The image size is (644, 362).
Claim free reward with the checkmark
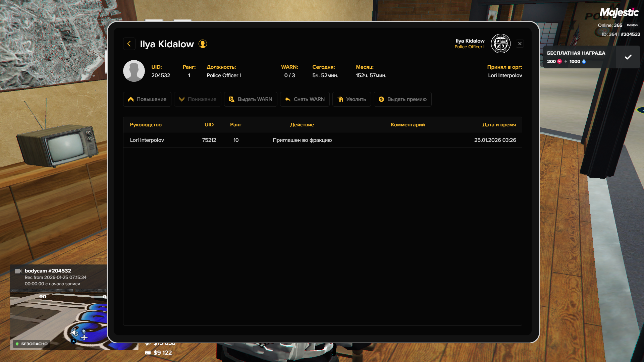[x=628, y=57]
